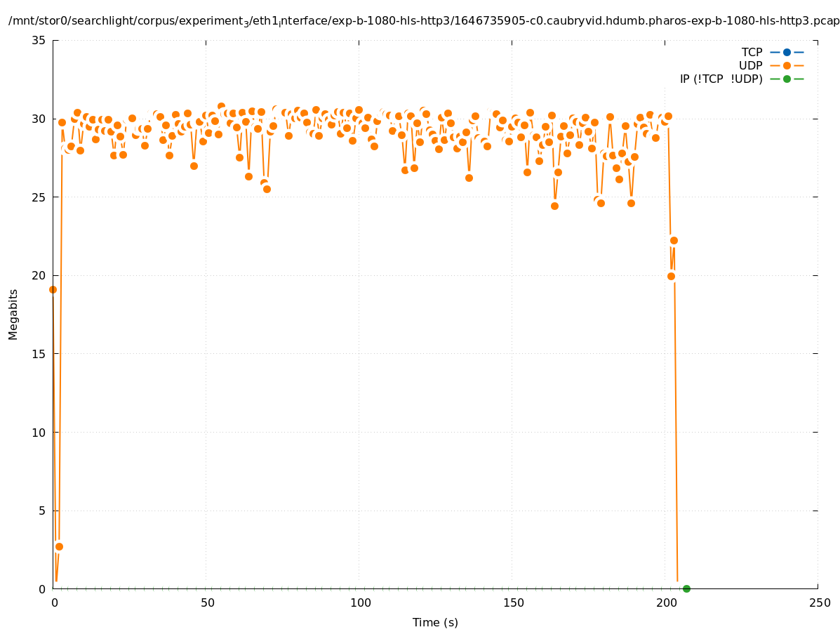Image resolution: width=840 pixels, height=632 pixels.
Task: Click the orange UDP legend marker
Action: tap(787, 65)
